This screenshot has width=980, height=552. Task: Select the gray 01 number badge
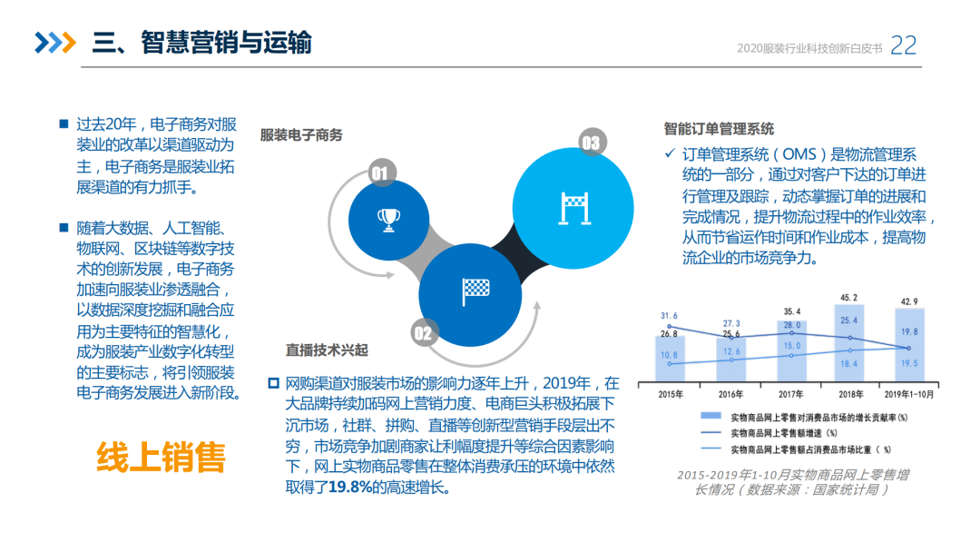click(380, 173)
